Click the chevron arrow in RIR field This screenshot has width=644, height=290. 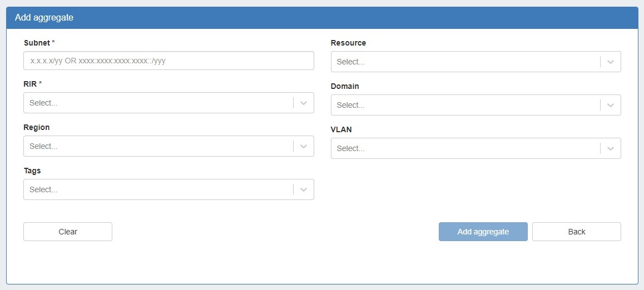click(304, 103)
